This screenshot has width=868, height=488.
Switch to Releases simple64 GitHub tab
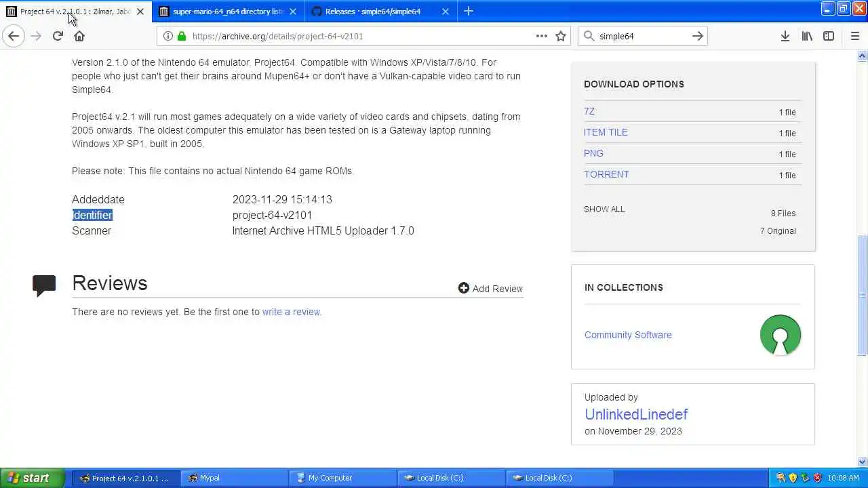(x=380, y=12)
